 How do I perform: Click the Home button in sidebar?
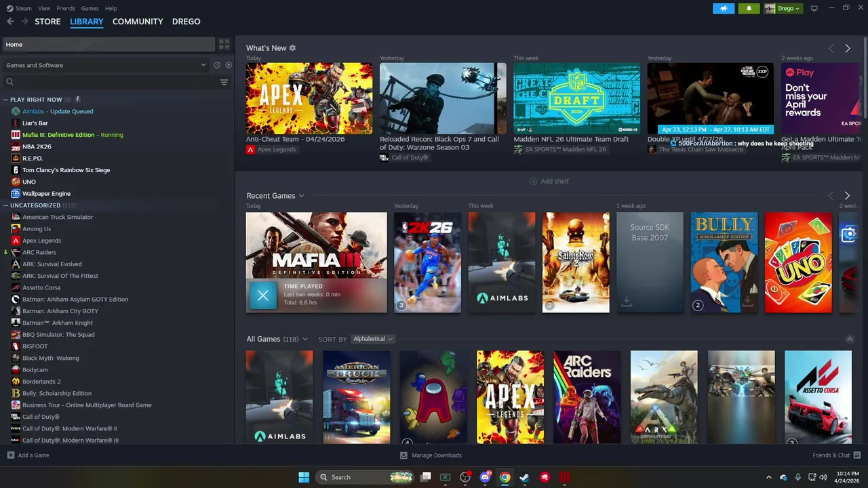108,45
